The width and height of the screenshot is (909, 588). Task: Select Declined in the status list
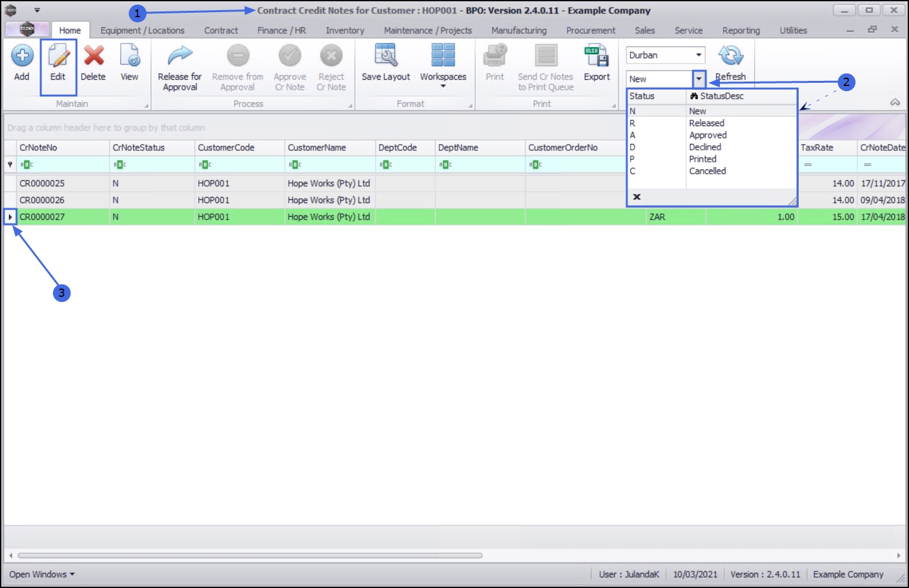point(712,147)
